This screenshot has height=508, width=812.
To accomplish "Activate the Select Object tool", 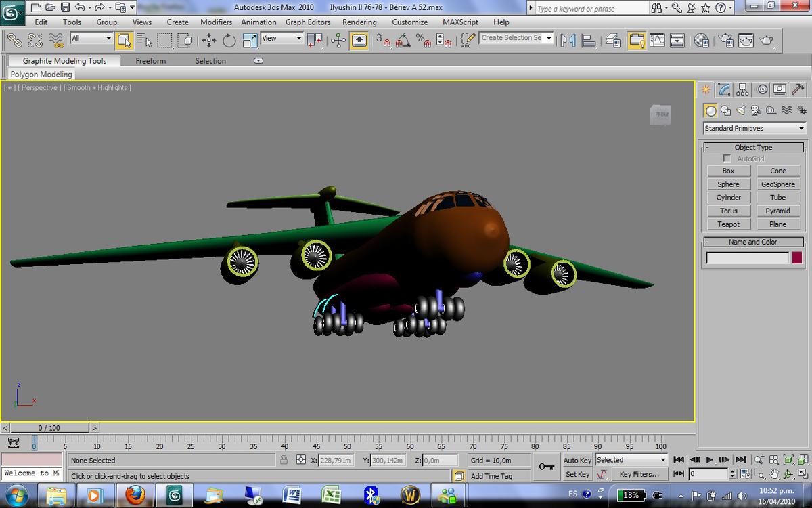I will [123, 41].
